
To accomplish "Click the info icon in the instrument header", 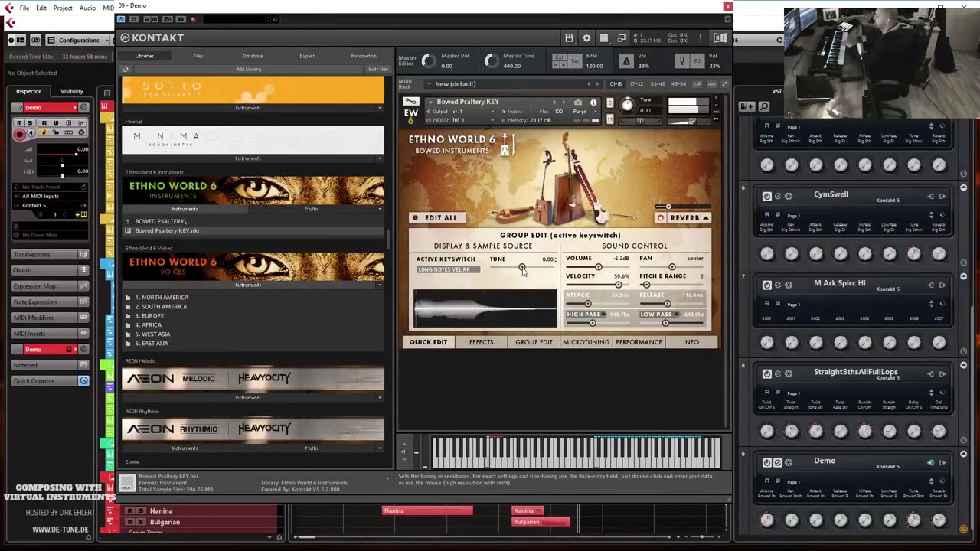I will pyautogui.click(x=593, y=102).
